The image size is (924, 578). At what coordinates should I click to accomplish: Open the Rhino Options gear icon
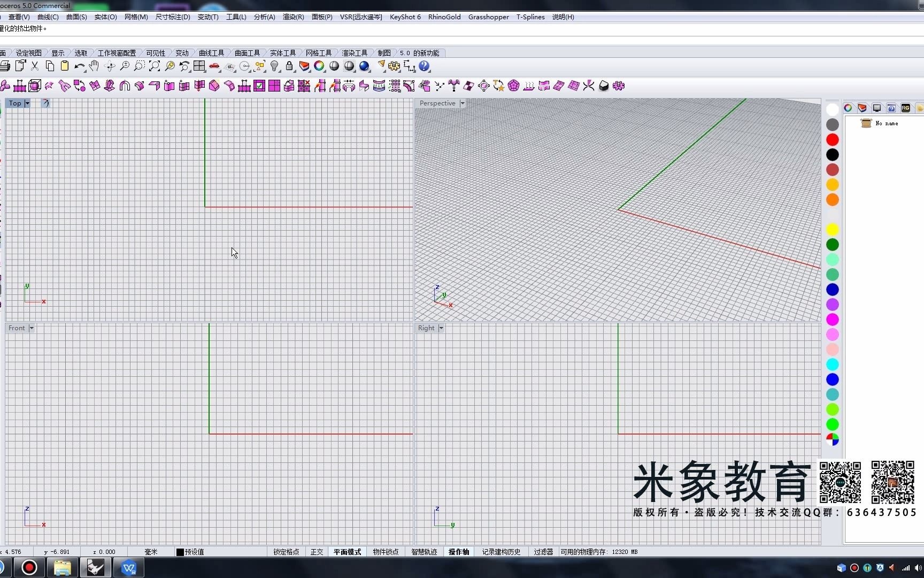(x=394, y=66)
